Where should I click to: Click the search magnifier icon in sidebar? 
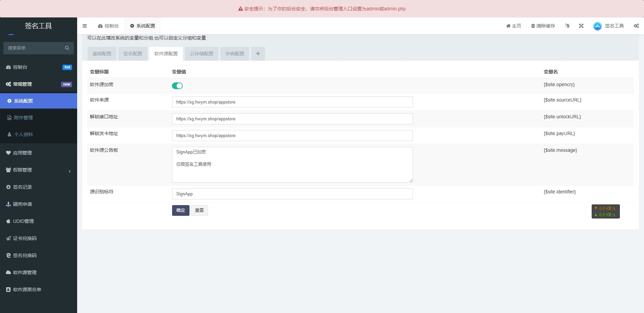pos(67,48)
